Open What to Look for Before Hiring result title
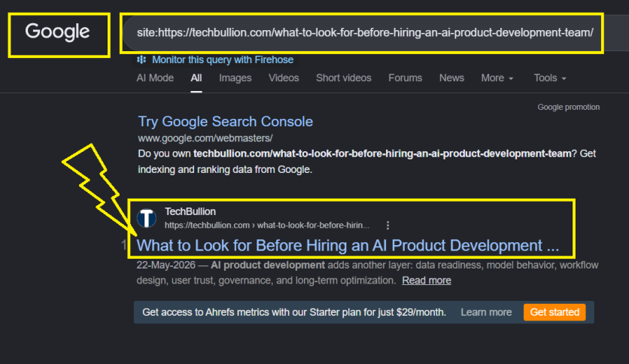Screen dimensions: 629x364 [x=348, y=245]
